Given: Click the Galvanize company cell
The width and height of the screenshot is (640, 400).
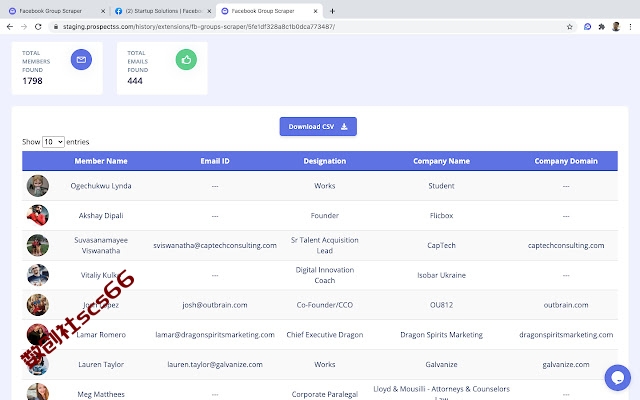Looking at the screenshot, I should pyautogui.click(x=441, y=364).
